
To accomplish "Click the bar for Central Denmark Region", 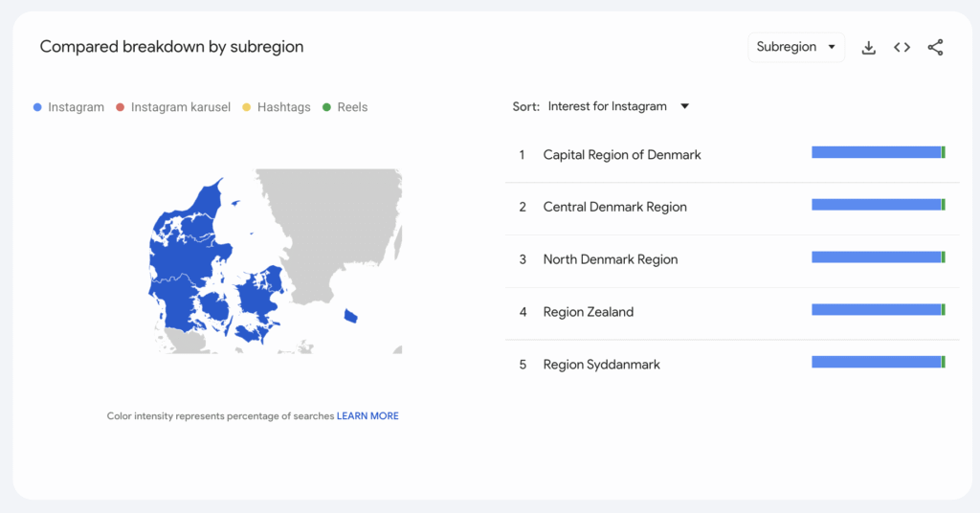I will tap(879, 205).
